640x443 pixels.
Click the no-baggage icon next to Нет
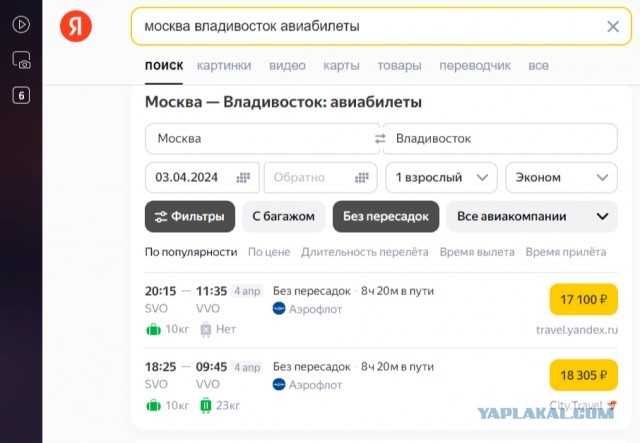(206, 329)
